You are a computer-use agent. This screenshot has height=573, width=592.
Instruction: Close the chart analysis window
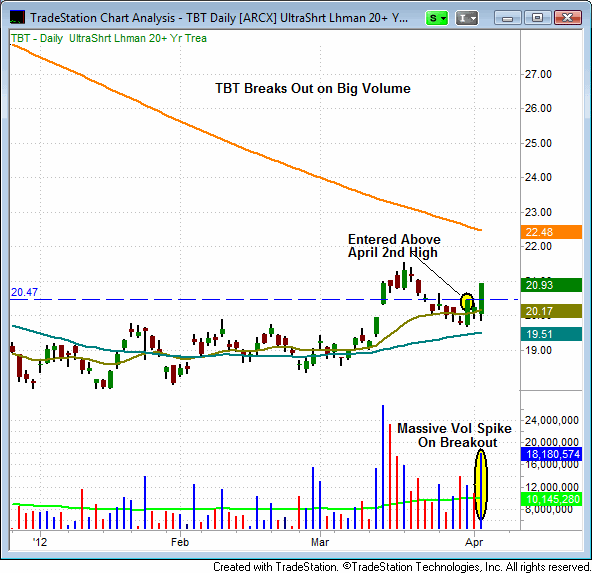[x=567, y=18]
